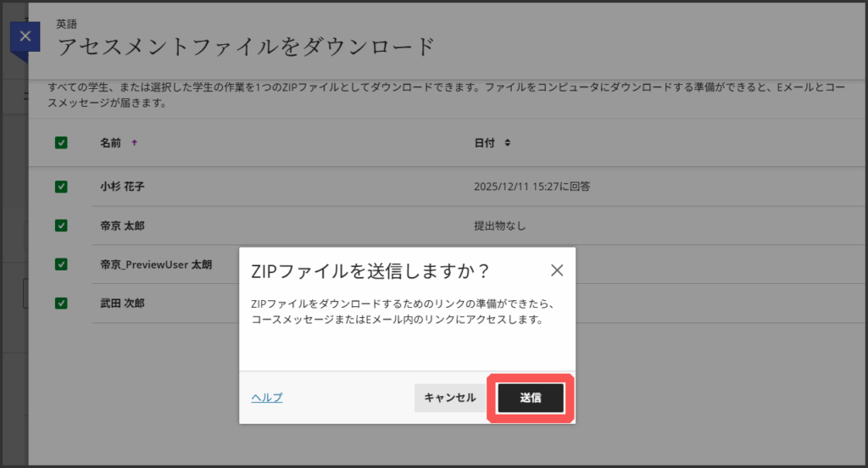868x468 pixels.
Task: Open the ヘルプ link in the dialog
Action: click(267, 398)
